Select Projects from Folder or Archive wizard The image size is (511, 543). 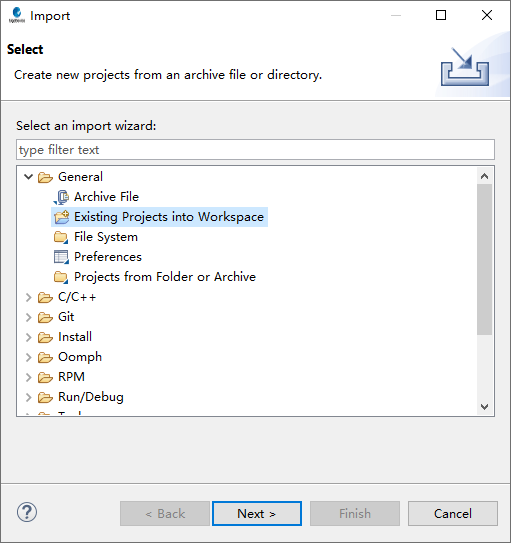(165, 277)
